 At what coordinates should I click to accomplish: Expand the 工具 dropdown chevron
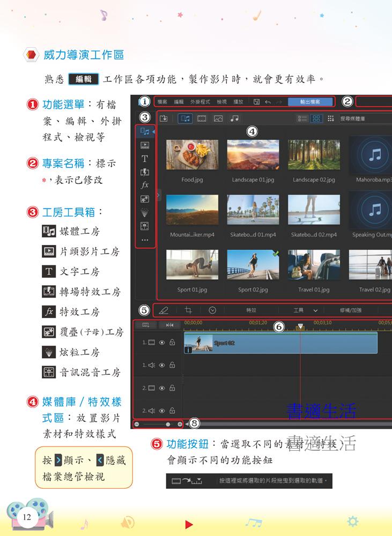pyautogui.click(x=315, y=310)
